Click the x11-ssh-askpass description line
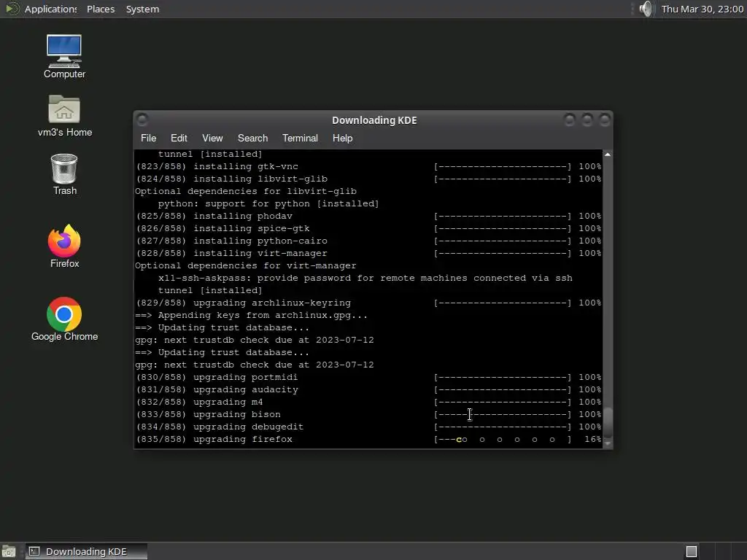This screenshot has height=560, width=747. coord(365,278)
